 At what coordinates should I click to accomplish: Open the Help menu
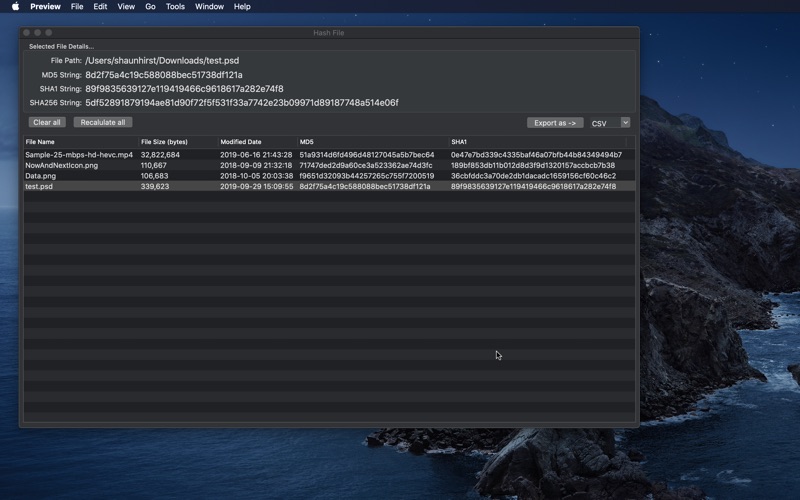pyautogui.click(x=242, y=7)
